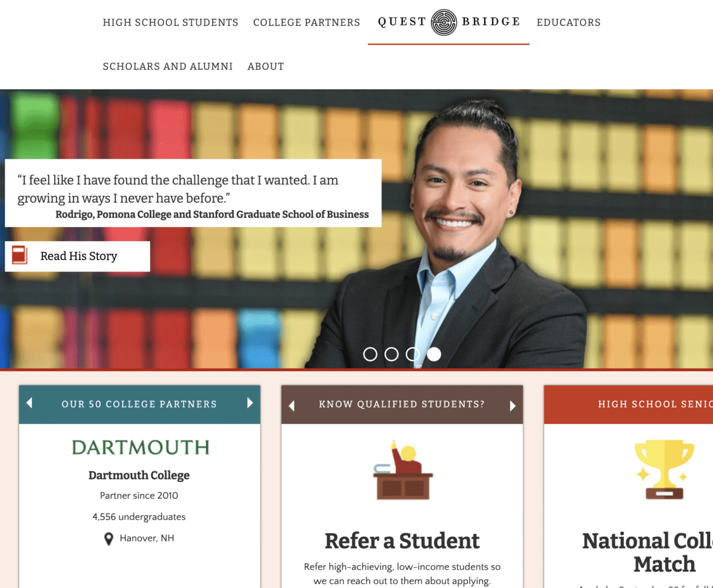
Task: Click the trophy icon for National College Match
Action: click(664, 469)
